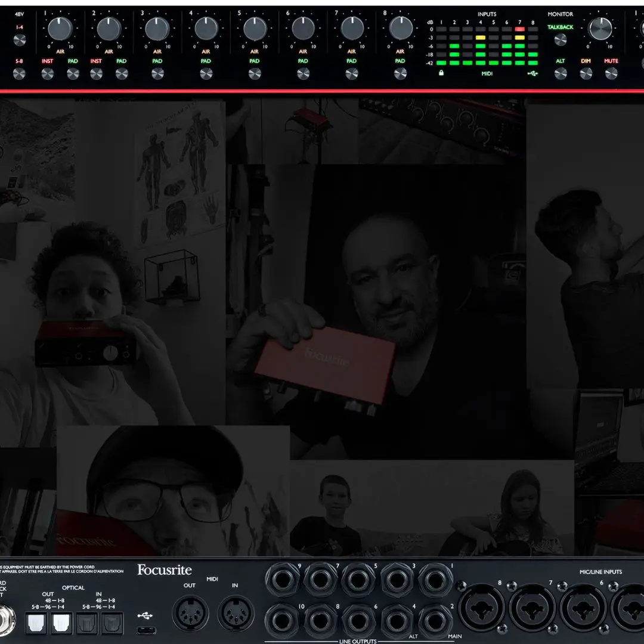Click the LINE OUTPUTS label
The width and height of the screenshot is (644, 644).
coord(358,640)
